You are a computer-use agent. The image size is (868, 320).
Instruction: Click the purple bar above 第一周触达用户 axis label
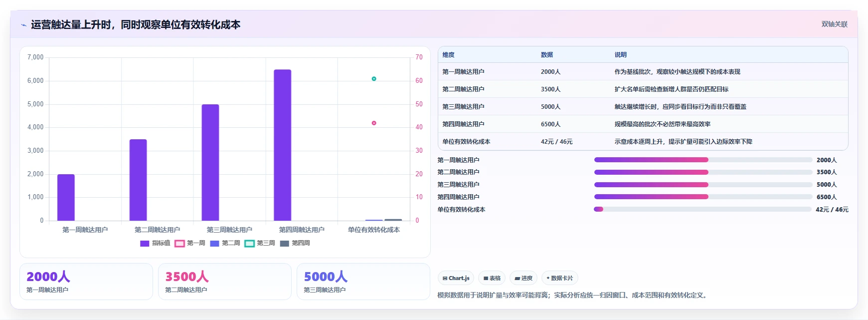(66, 197)
